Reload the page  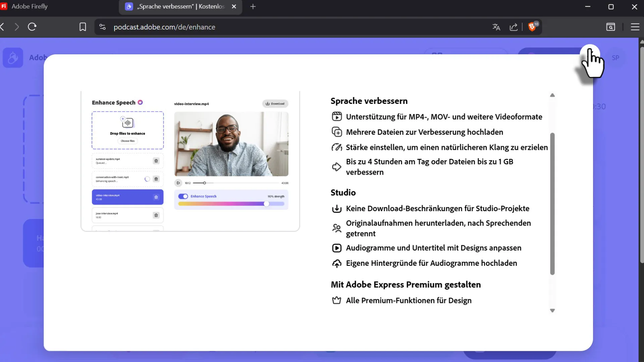pyautogui.click(x=32, y=27)
